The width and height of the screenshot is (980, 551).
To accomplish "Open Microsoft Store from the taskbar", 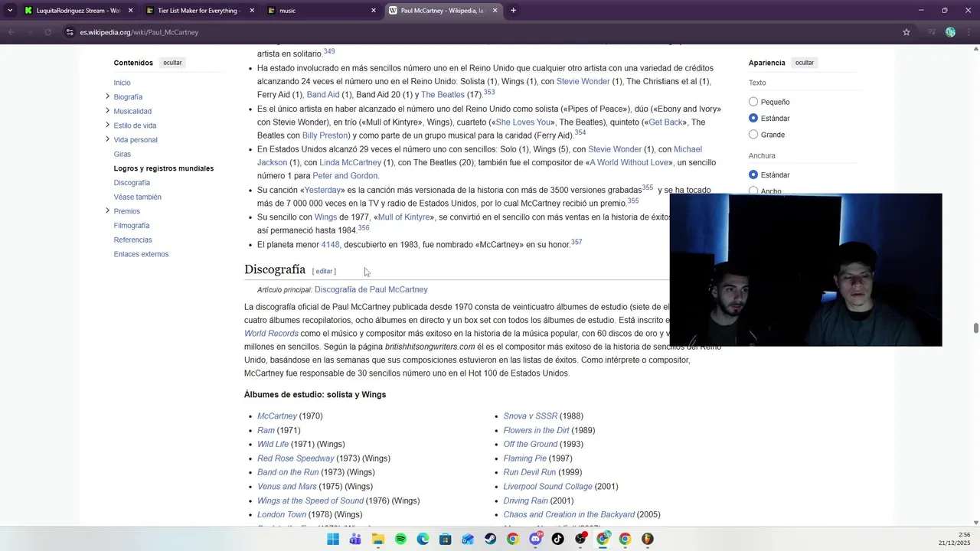I will 445,539.
